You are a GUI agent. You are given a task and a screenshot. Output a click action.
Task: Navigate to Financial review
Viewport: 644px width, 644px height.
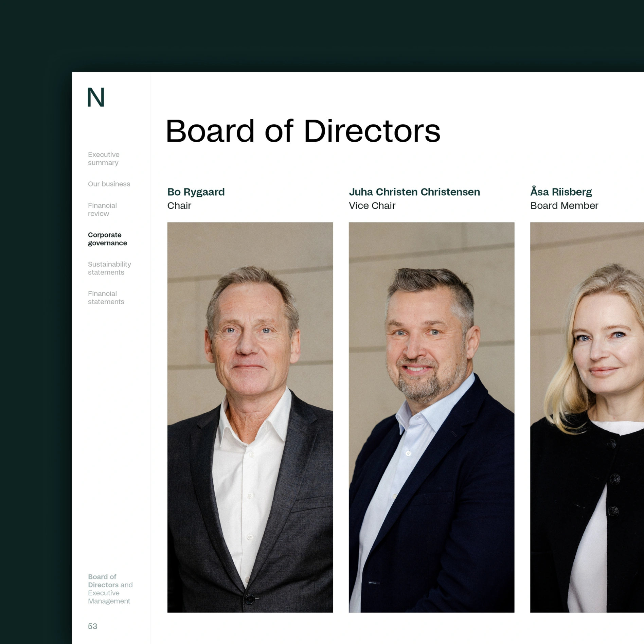click(102, 210)
